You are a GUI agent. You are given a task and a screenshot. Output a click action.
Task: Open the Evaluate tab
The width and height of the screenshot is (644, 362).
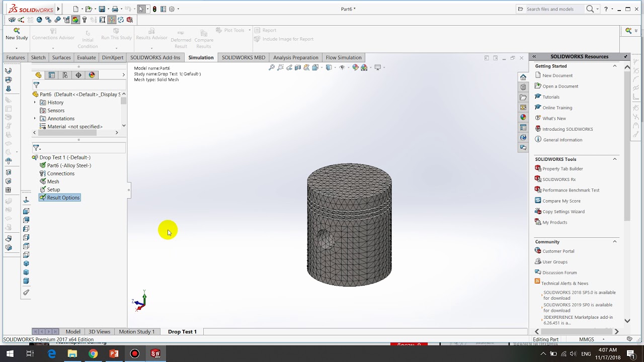pos(86,57)
